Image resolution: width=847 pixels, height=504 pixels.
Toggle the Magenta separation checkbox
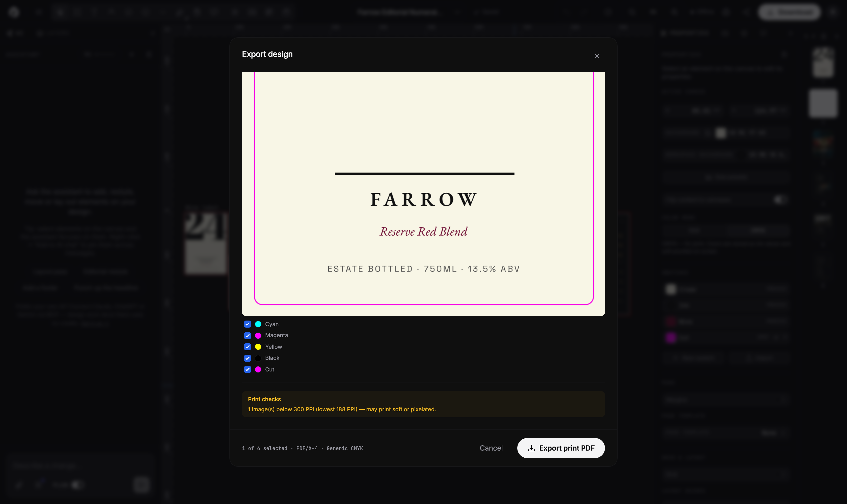pos(247,336)
